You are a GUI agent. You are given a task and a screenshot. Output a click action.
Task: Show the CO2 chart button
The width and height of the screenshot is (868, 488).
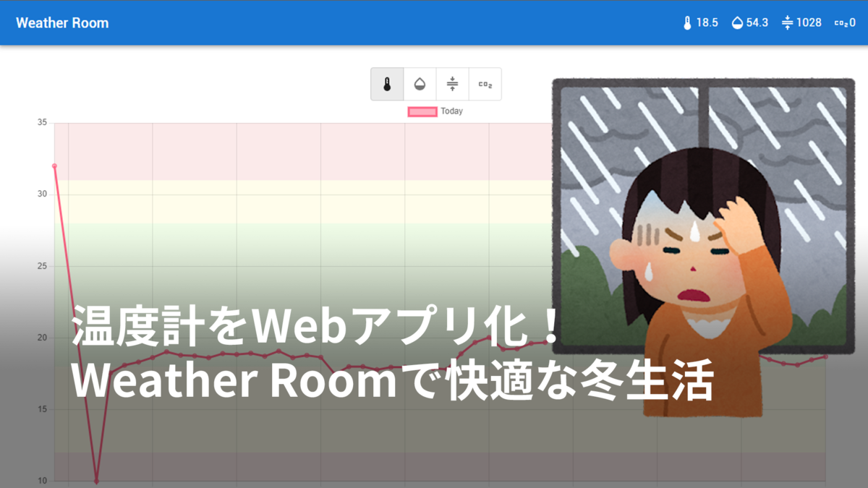485,85
